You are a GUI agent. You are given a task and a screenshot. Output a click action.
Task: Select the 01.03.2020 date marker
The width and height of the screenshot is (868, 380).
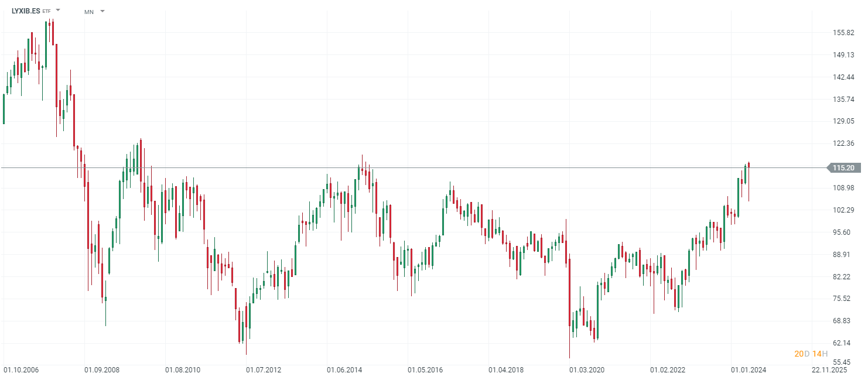587,370
